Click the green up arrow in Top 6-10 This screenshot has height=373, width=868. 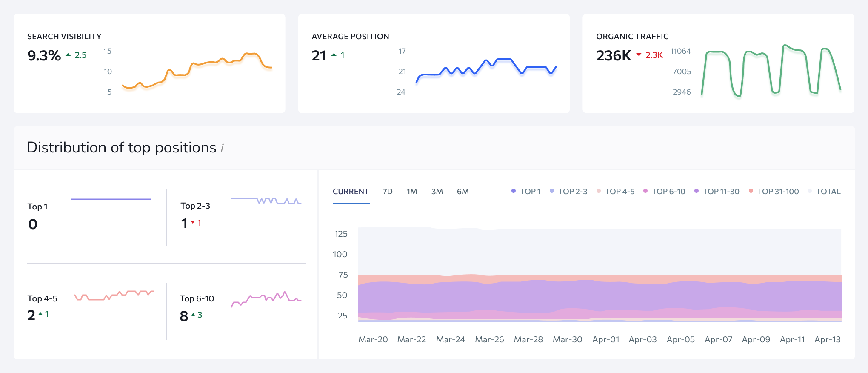tap(193, 315)
